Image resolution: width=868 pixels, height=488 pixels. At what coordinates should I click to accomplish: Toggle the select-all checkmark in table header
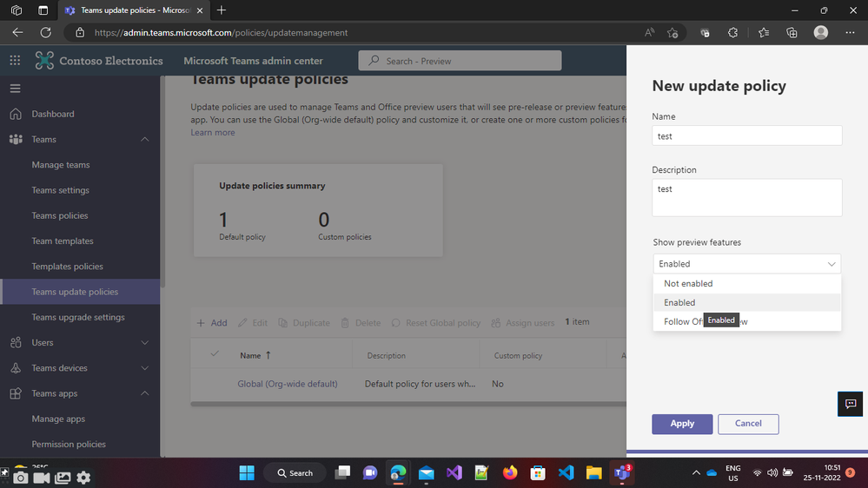tap(215, 353)
